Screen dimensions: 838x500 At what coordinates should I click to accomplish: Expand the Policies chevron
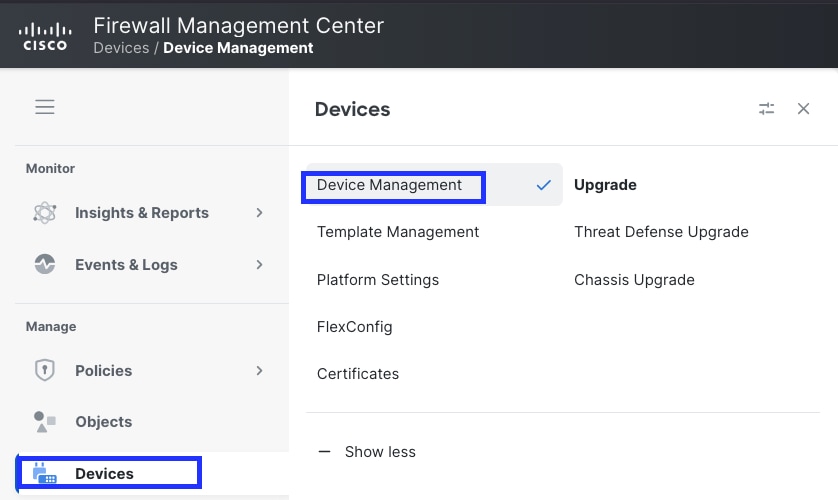259,370
